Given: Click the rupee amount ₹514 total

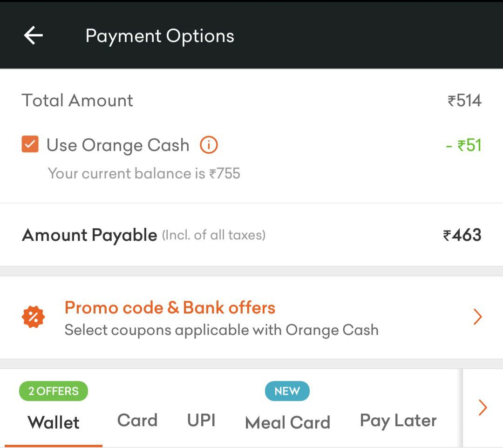Looking at the screenshot, I should (465, 100).
